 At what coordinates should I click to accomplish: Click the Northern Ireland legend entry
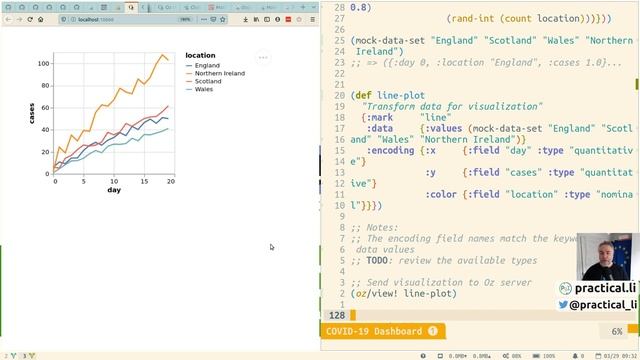click(x=215, y=73)
